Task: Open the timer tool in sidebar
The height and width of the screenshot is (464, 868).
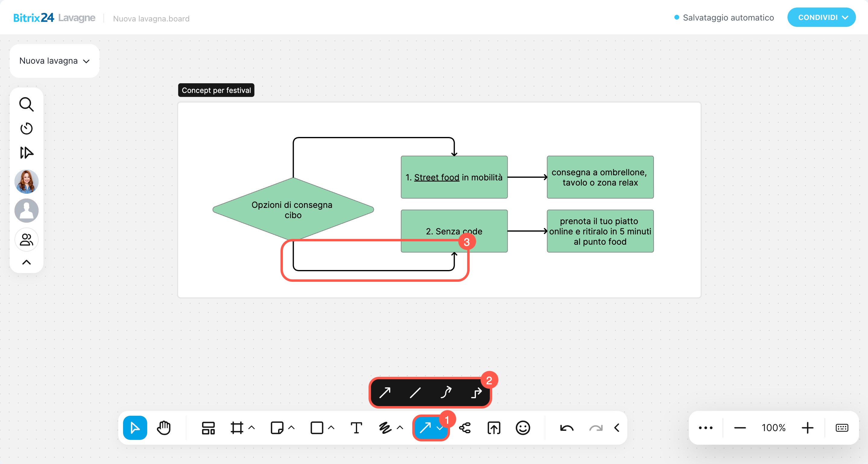Action: tap(26, 129)
